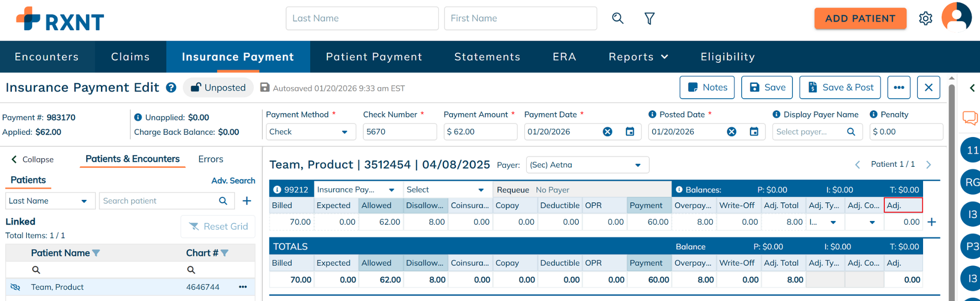The image size is (980, 301).
Task: Open the chat bubble sidebar icon
Action: (x=970, y=117)
